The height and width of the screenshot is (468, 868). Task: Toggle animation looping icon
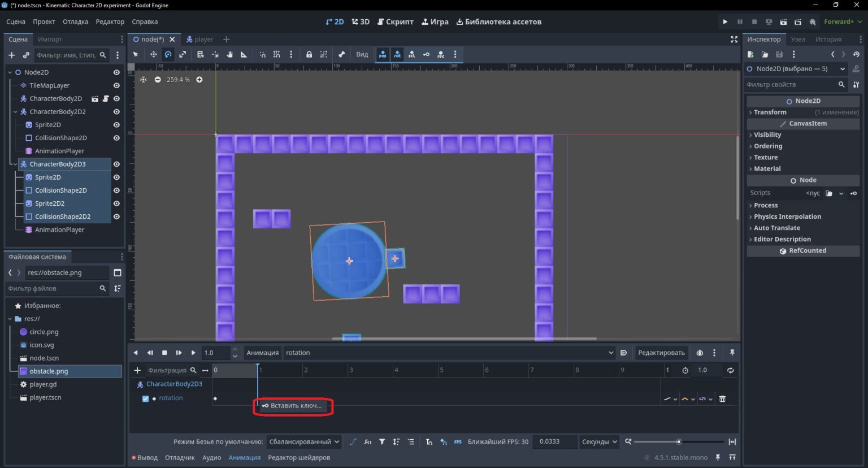coord(730,370)
